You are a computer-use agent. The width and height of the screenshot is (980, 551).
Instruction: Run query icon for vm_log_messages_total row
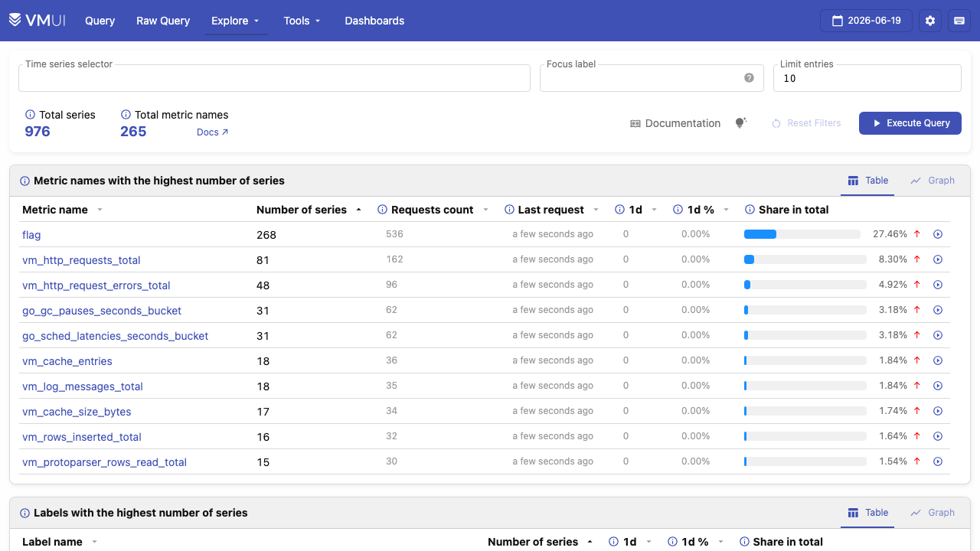[938, 386]
